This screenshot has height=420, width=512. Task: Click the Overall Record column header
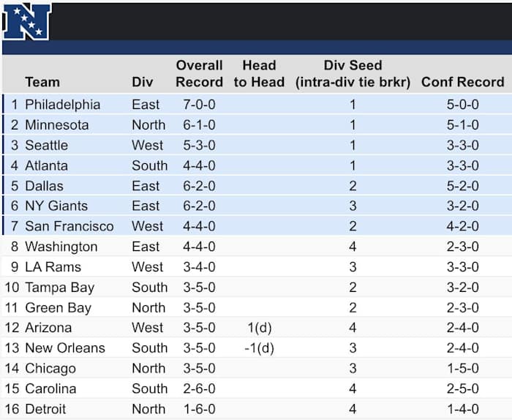199,74
